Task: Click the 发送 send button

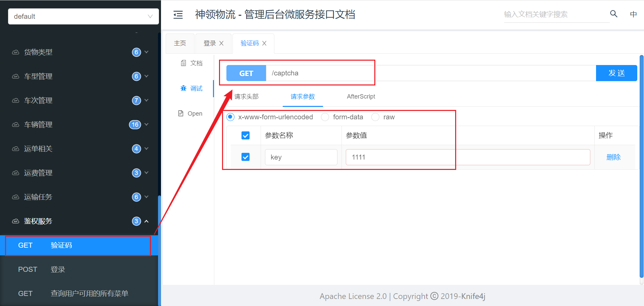Action: point(616,73)
